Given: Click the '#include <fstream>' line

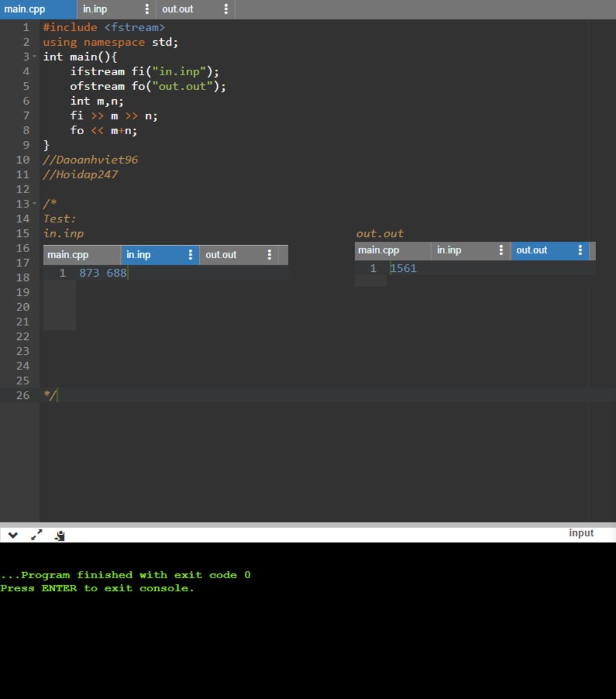Looking at the screenshot, I should coord(104,27).
